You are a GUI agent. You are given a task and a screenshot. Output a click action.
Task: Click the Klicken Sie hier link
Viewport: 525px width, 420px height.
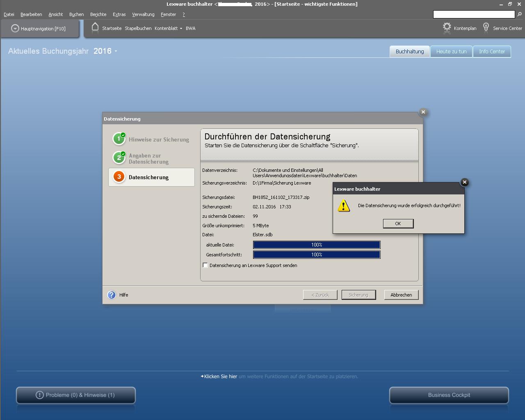click(x=221, y=377)
